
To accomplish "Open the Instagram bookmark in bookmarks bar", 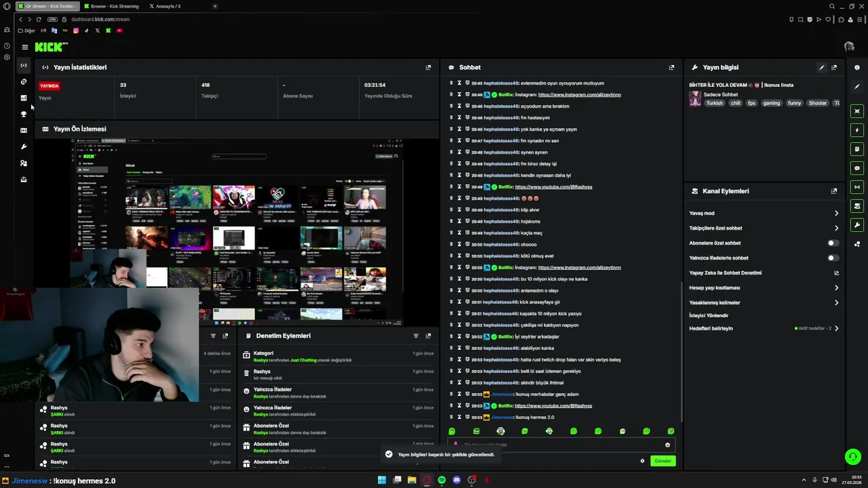I will tap(75, 30).
